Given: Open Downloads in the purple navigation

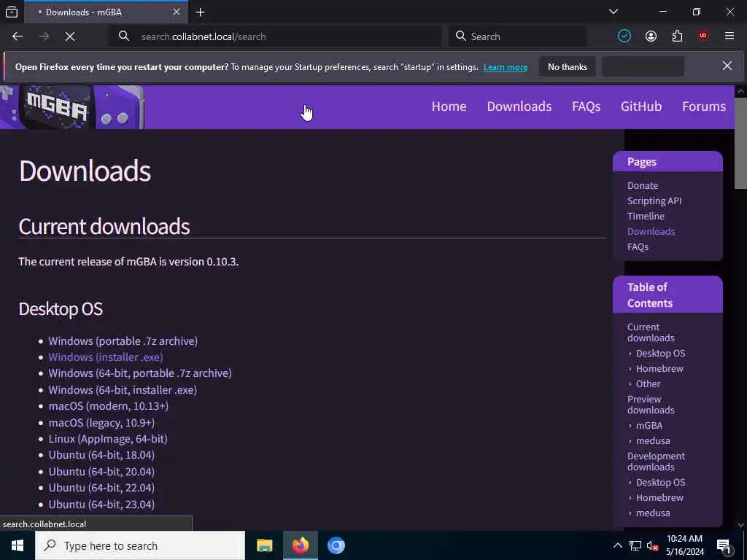Looking at the screenshot, I should [x=519, y=106].
